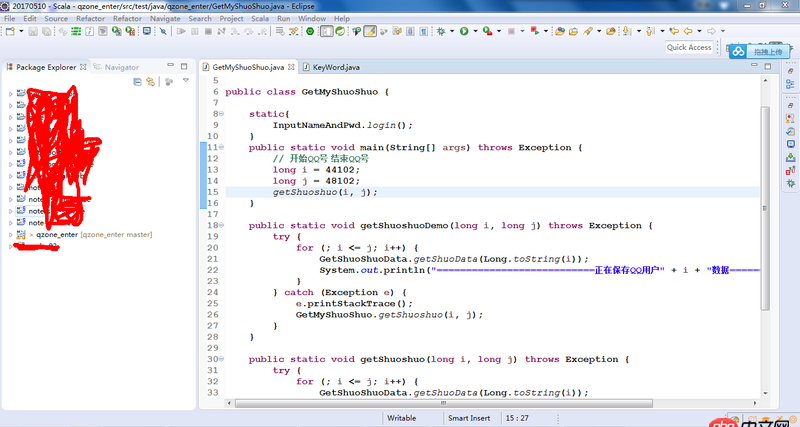800x427 pixels.
Task: Open the Navigate menu
Action: 165,18
